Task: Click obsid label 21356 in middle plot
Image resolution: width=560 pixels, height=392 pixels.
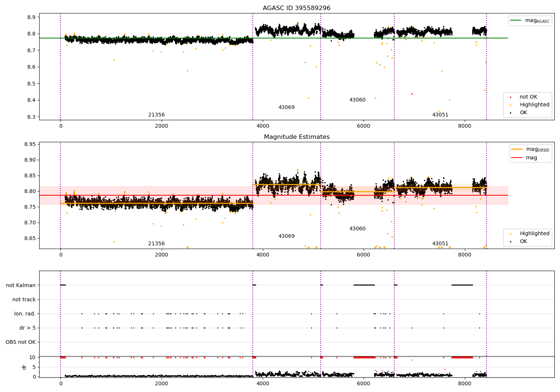Action: coord(156,244)
